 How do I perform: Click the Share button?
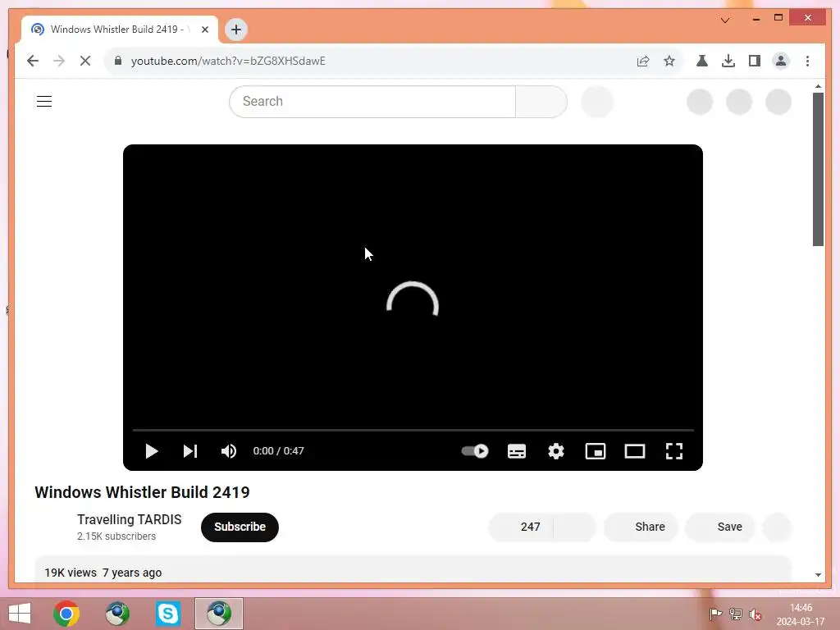[x=641, y=527]
